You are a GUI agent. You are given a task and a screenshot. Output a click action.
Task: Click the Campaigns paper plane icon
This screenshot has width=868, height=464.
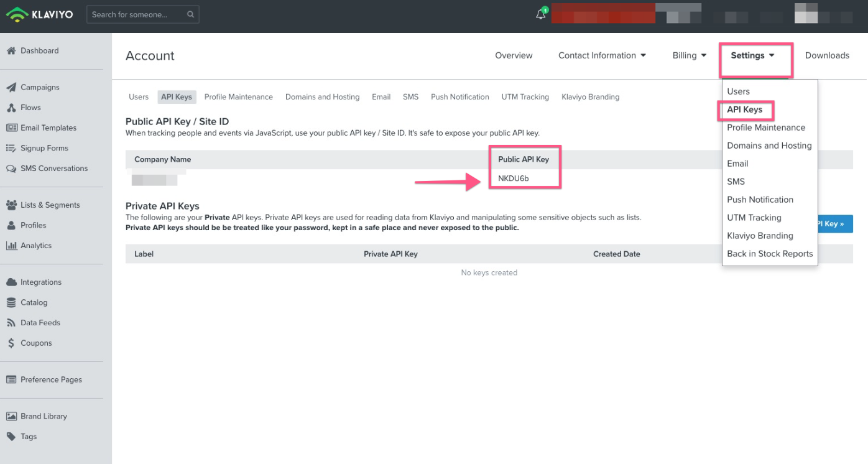tap(11, 88)
